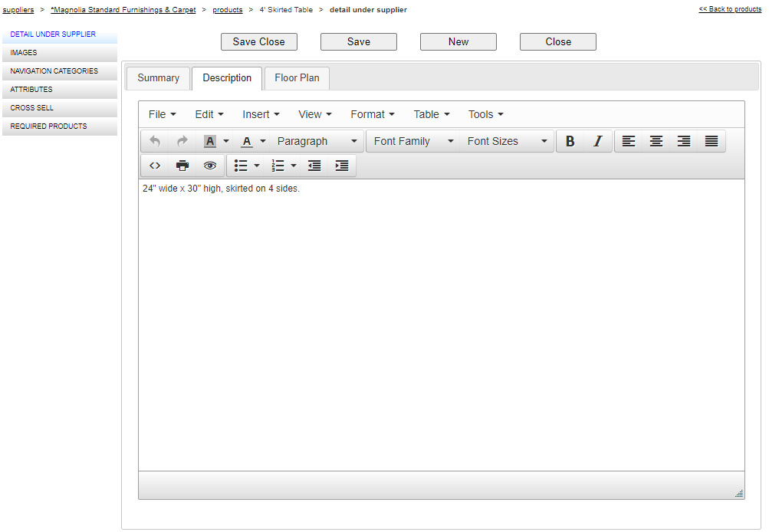Toggle the bullet list button

(x=241, y=166)
